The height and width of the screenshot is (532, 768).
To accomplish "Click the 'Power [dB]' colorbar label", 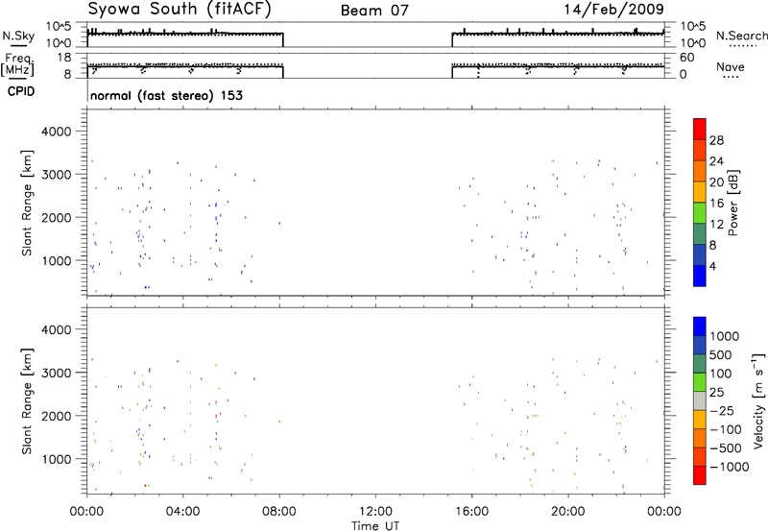I will (732, 203).
